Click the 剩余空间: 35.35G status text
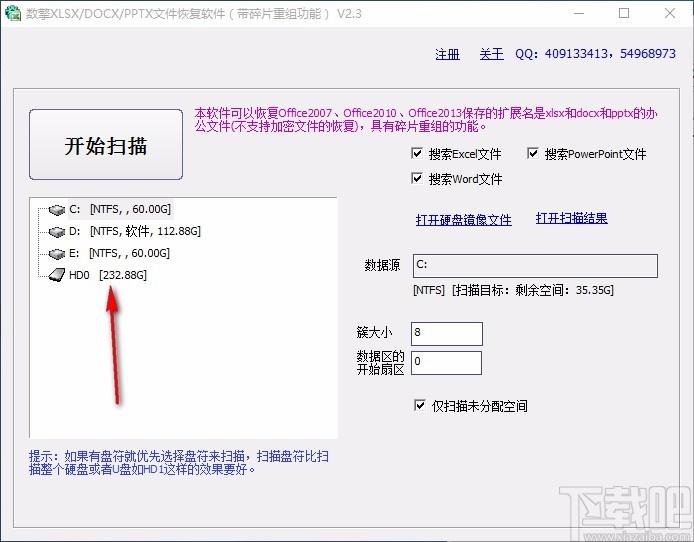Viewport: 694px width, 542px height. click(x=564, y=290)
